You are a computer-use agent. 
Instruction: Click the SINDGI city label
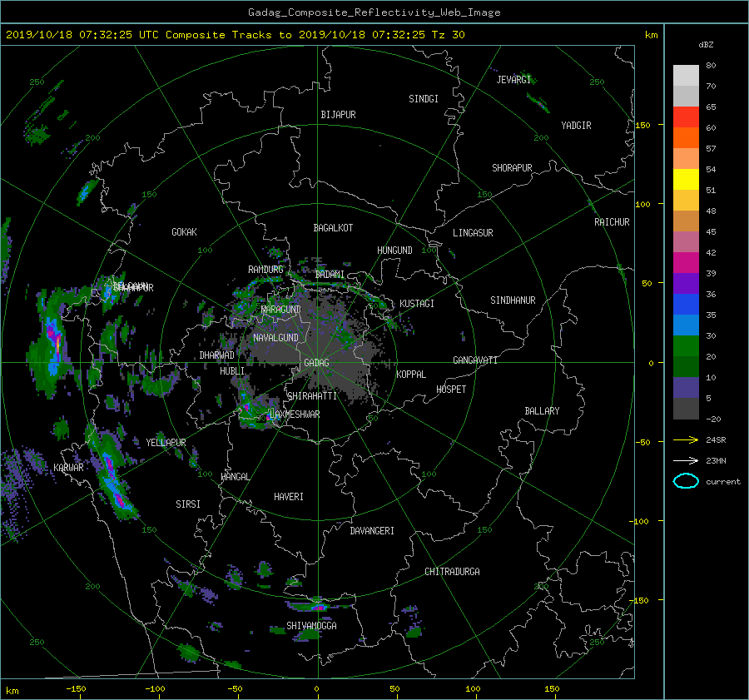pyautogui.click(x=424, y=99)
